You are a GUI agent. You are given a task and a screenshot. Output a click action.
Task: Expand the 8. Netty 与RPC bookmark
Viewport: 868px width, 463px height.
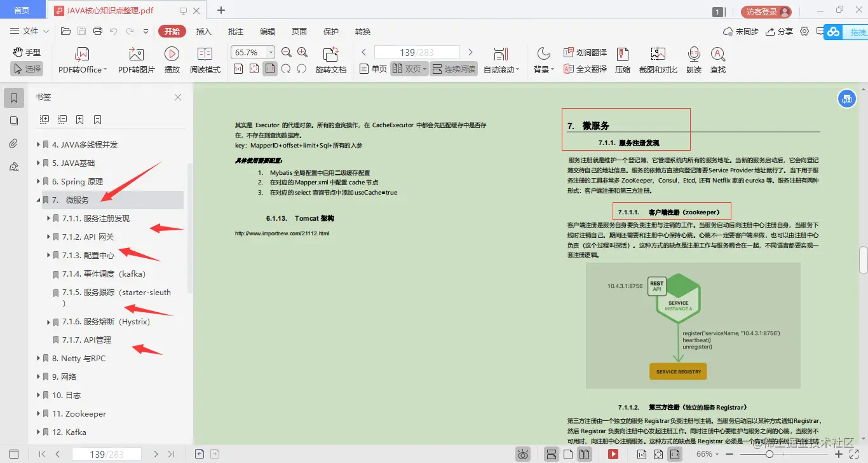tap(39, 358)
